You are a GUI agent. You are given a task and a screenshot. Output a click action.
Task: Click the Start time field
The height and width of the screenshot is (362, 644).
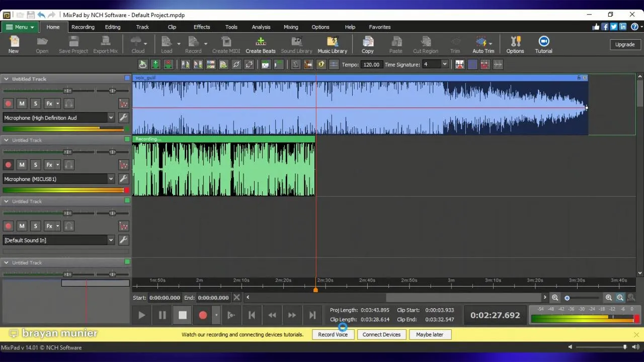165,297
